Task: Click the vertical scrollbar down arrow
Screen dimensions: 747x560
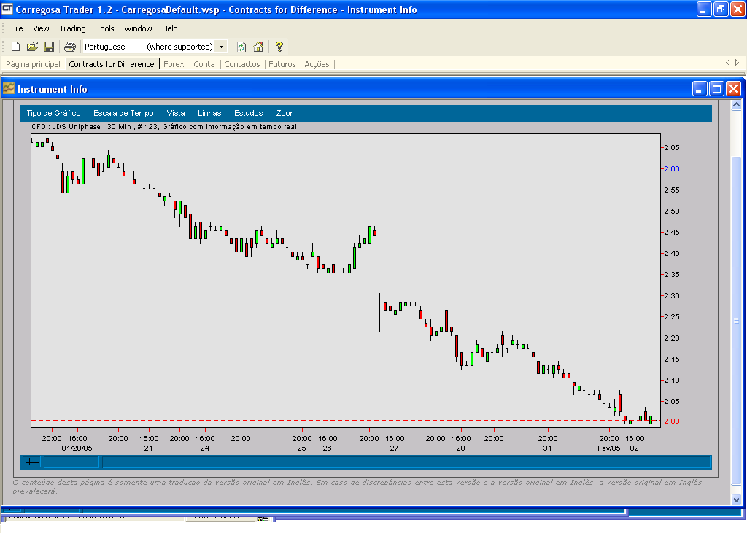Action: tap(736, 499)
